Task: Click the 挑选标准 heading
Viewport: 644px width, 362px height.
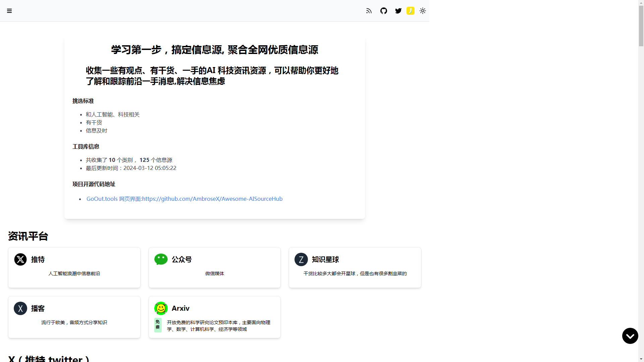Action: [x=83, y=101]
